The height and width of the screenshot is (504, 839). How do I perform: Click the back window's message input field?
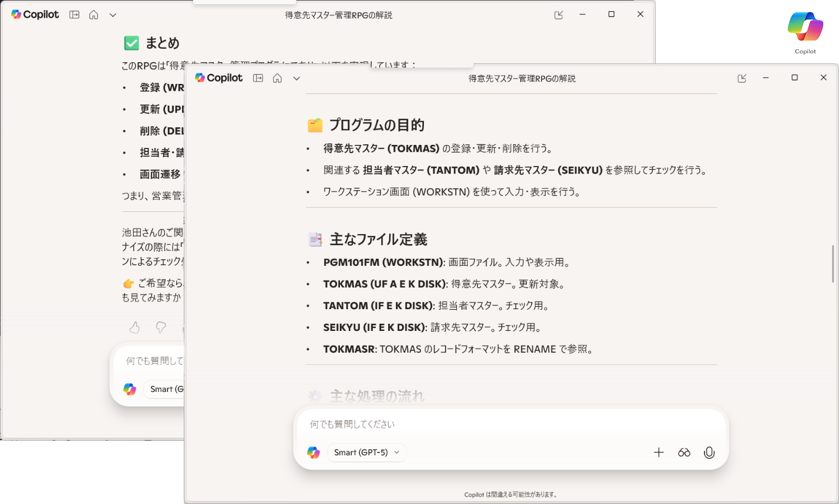[x=154, y=361]
